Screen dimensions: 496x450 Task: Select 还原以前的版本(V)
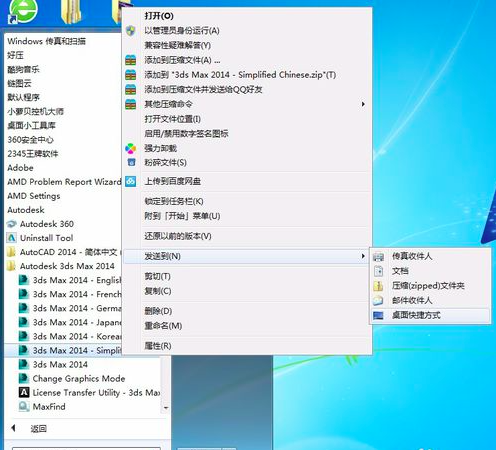pos(178,236)
